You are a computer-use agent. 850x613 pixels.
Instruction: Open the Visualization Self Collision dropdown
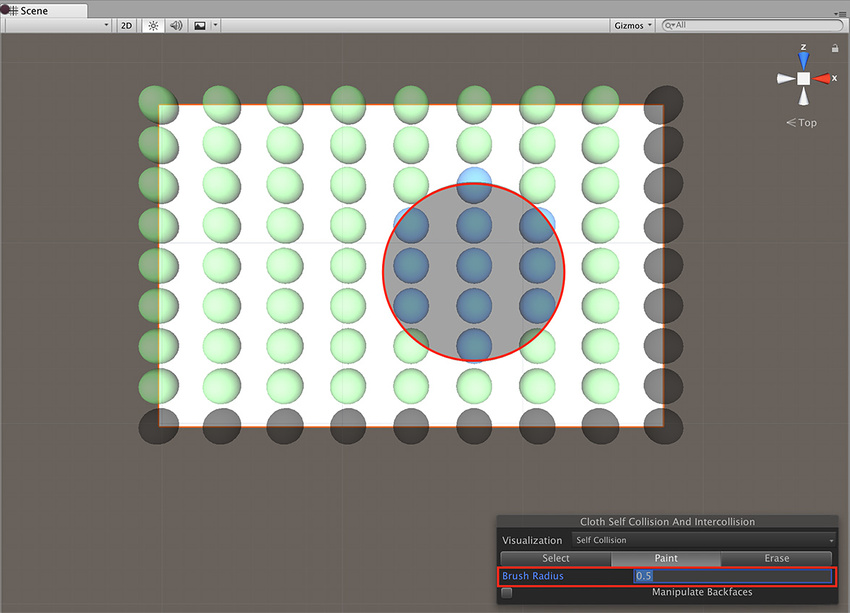(700, 540)
